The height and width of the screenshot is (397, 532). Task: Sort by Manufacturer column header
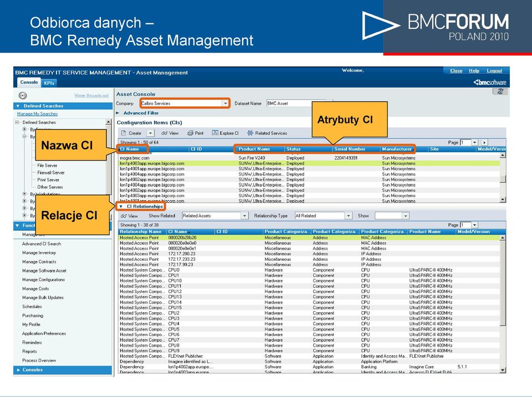tap(404, 149)
